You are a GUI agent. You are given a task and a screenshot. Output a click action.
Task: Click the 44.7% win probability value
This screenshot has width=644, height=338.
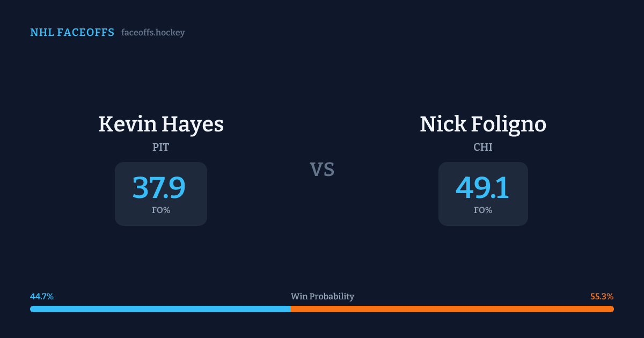[42, 297]
